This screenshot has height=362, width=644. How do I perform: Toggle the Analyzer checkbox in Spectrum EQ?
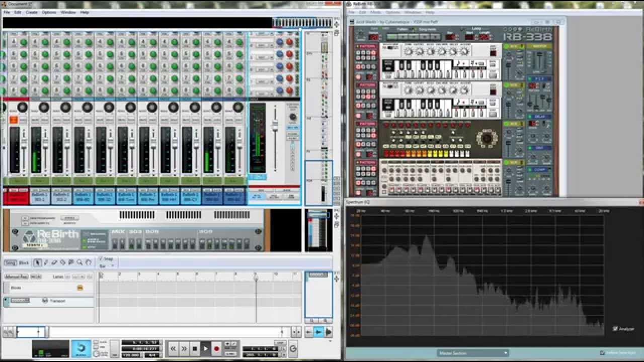point(615,328)
